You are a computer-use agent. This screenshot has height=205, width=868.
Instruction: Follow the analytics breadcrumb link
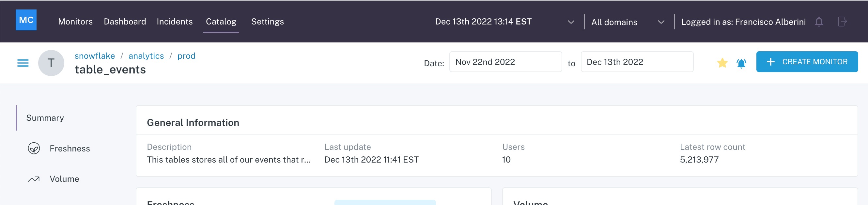click(x=146, y=55)
